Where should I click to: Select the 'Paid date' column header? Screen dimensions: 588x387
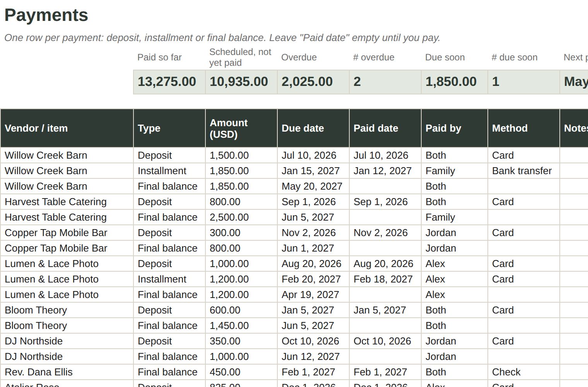click(x=385, y=128)
